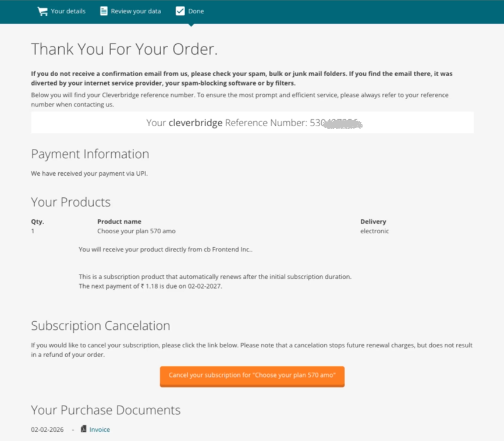
Task: Click the checkmark icon next to Done
Action: (180, 11)
